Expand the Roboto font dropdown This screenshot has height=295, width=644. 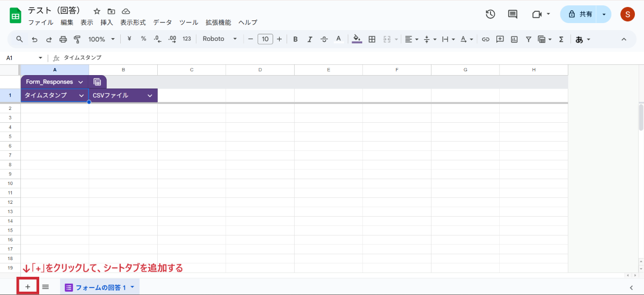(x=220, y=39)
